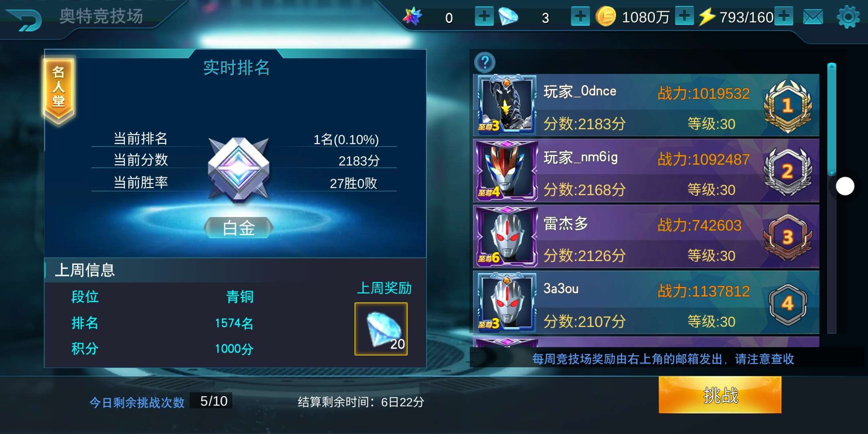Screen dimensions: 868x434
Task: Select player 3a3ou ranked fourth
Action: [x=646, y=303]
